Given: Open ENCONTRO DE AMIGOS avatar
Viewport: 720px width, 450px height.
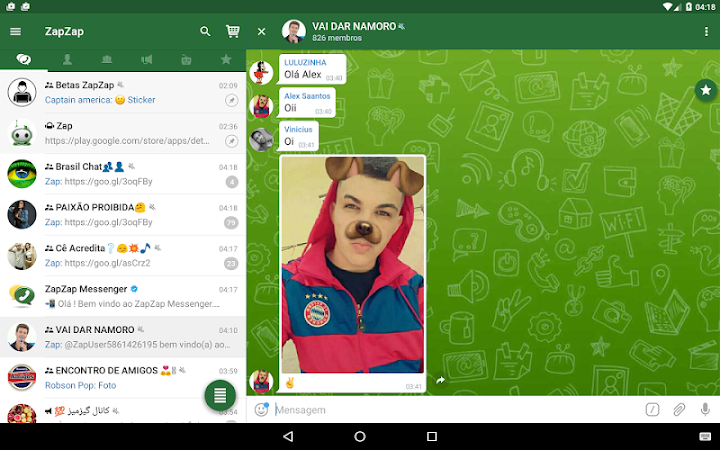Looking at the screenshot, I should [x=22, y=377].
